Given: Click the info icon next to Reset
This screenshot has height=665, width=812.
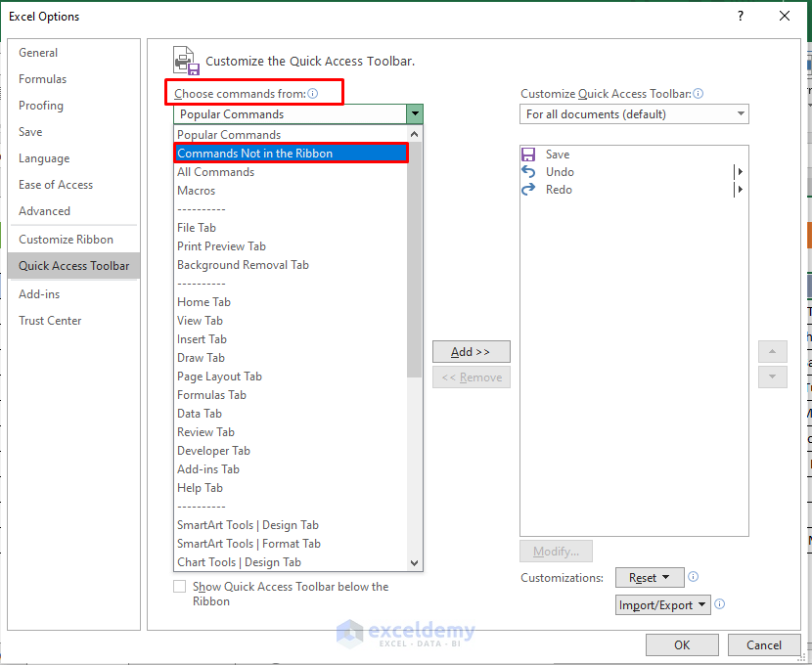Looking at the screenshot, I should click(693, 577).
